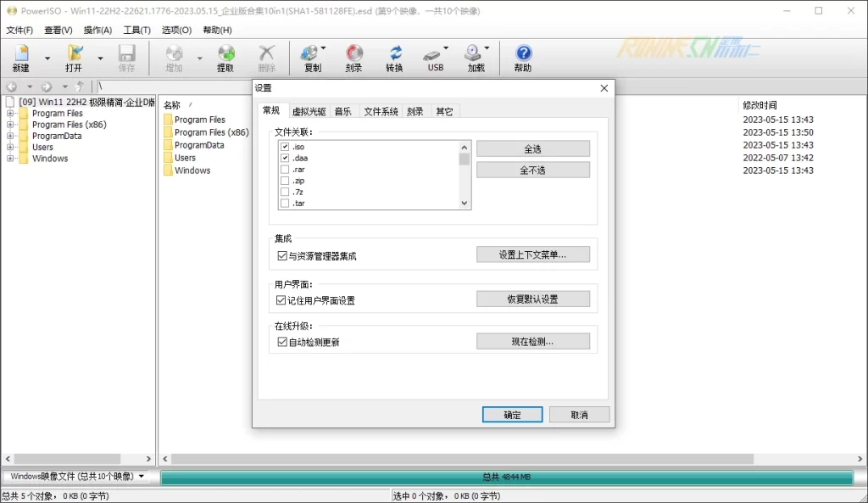868x503 pixels.
Task: Click the 复制 (Copy) disc icon
Action: click(x=311, y=54)
